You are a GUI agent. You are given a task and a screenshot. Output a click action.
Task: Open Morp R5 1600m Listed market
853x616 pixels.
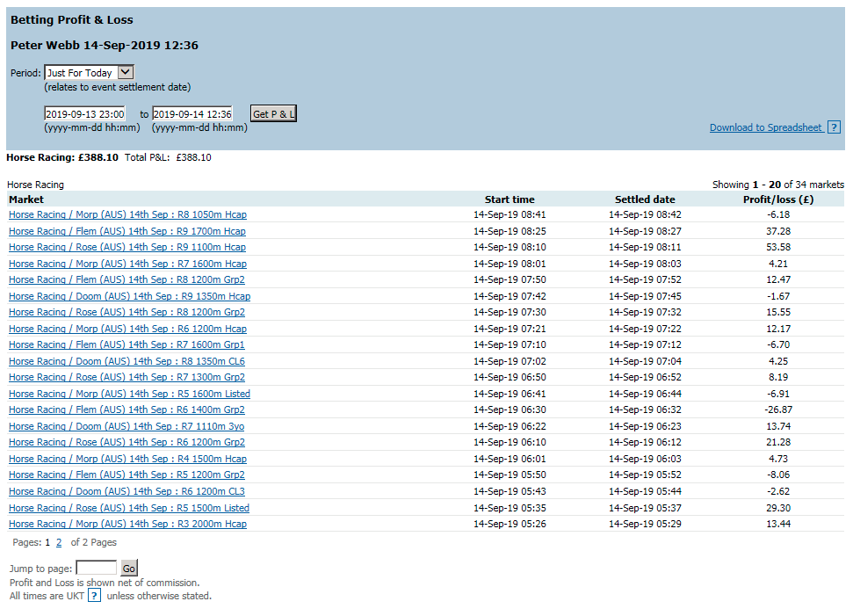(129, 394)
